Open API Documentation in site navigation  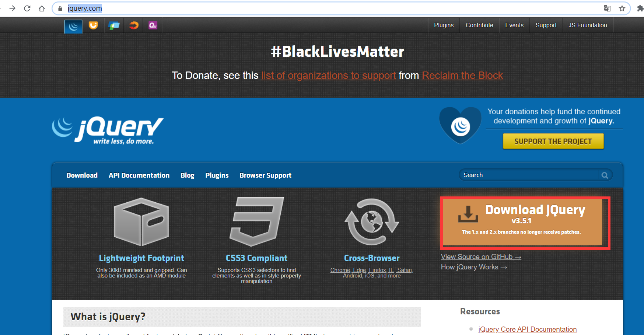tap(139, 175)
